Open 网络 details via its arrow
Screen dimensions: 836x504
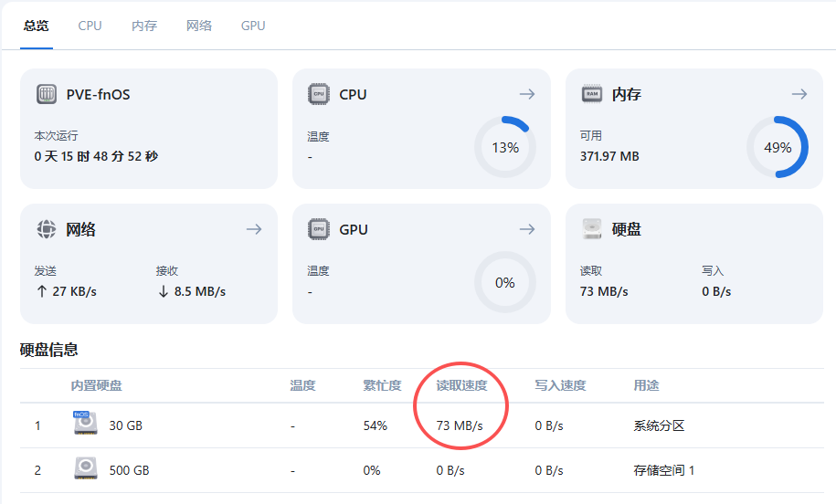click(x=254, y=229)
